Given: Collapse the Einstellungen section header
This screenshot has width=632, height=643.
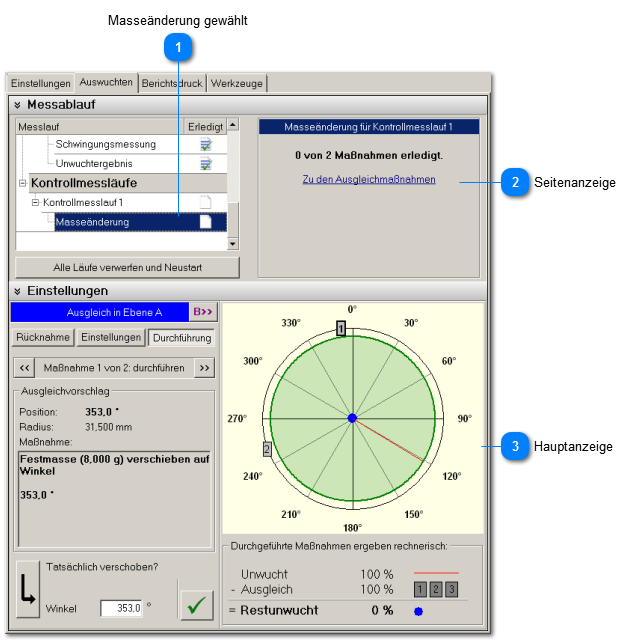Looking at the screenshot, I should click(18, 292).
